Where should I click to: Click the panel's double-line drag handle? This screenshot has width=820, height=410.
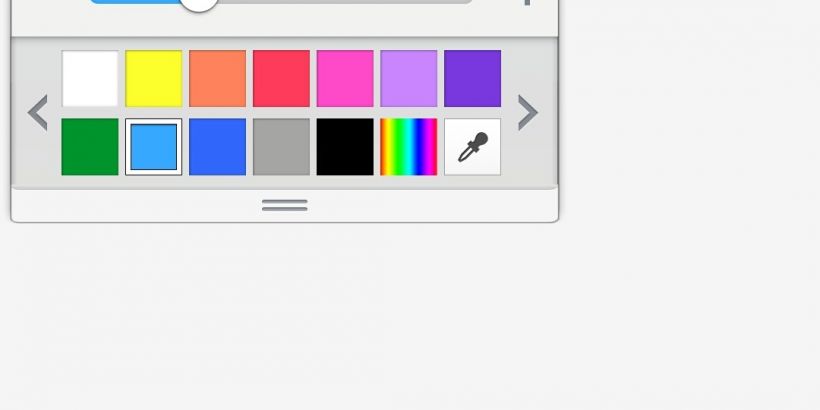(284, 206)
